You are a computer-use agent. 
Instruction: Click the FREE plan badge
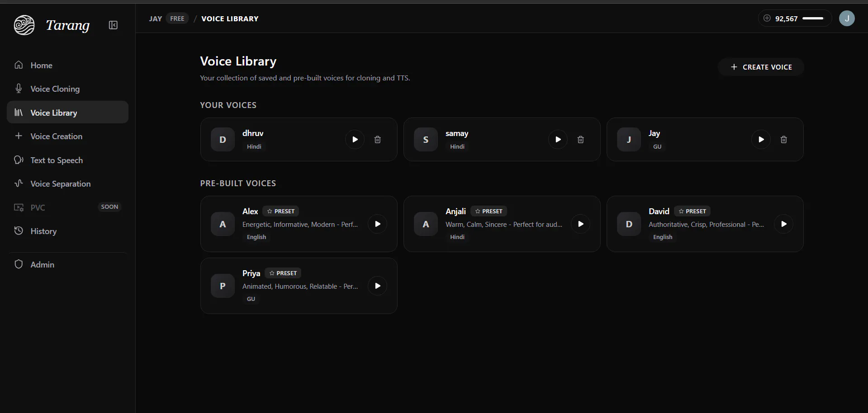pyautogui.click(x=177, y=19)
